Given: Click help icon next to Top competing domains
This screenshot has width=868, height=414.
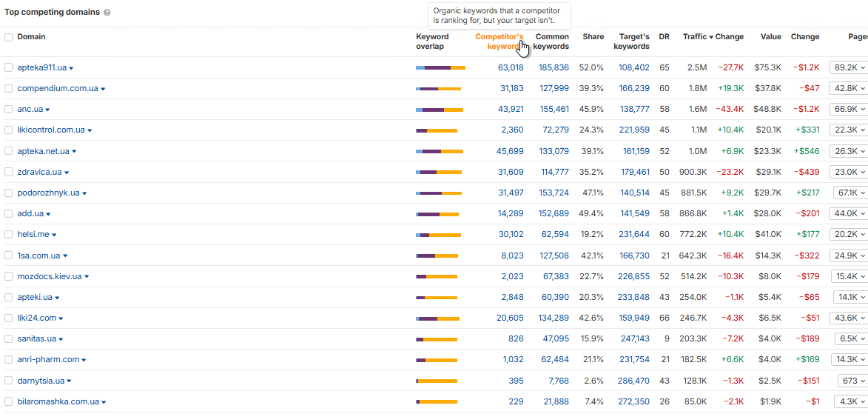Looking at the screenshot, I should click(x=107, y=12).
